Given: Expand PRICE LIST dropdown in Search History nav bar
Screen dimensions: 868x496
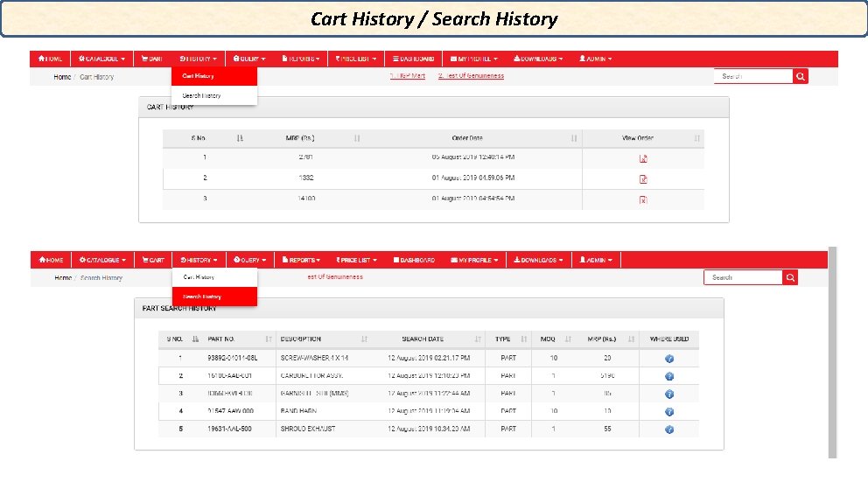Looking at the screenshot, I should pyautogui.click(x=356, y=260).
